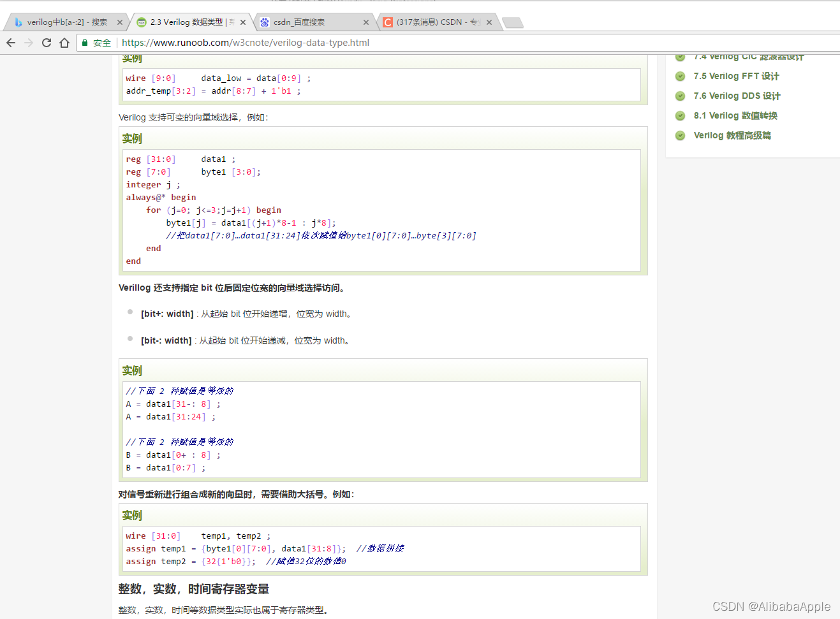840x619 pixels.
Task: Open the 7.6 Verilog DDS 设计 link
Action: click(737, 96)
